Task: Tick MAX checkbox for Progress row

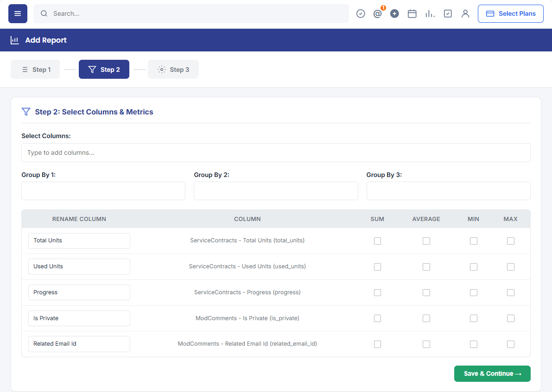Action: coord(510,293)
